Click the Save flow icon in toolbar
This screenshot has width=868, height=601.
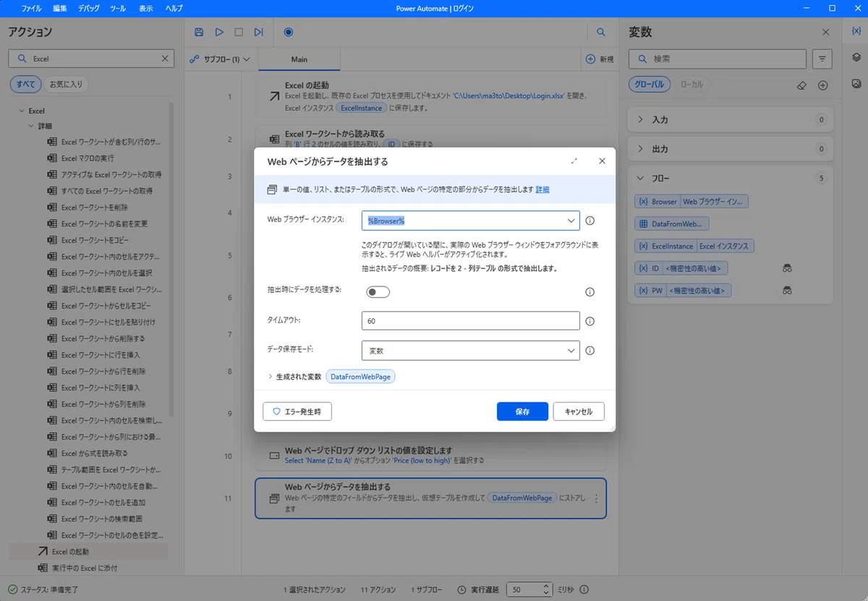point(199,32)
